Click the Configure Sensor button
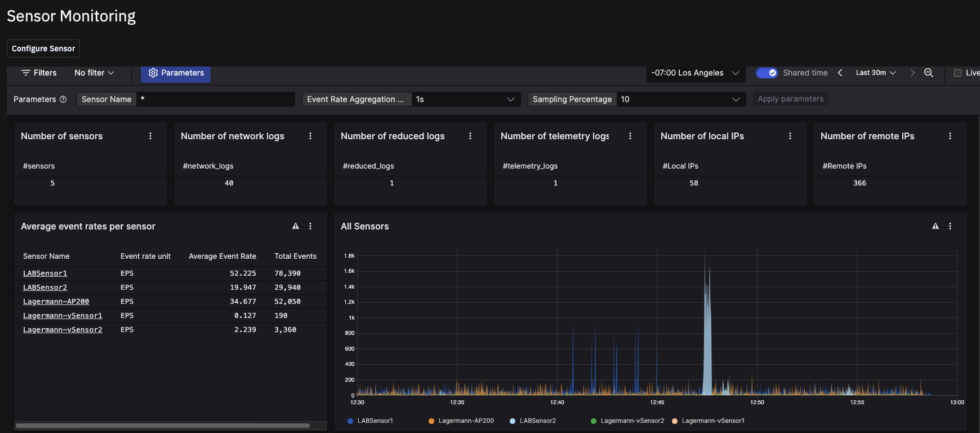The height and width of the screenshot is (433, 980). point(43,48)
